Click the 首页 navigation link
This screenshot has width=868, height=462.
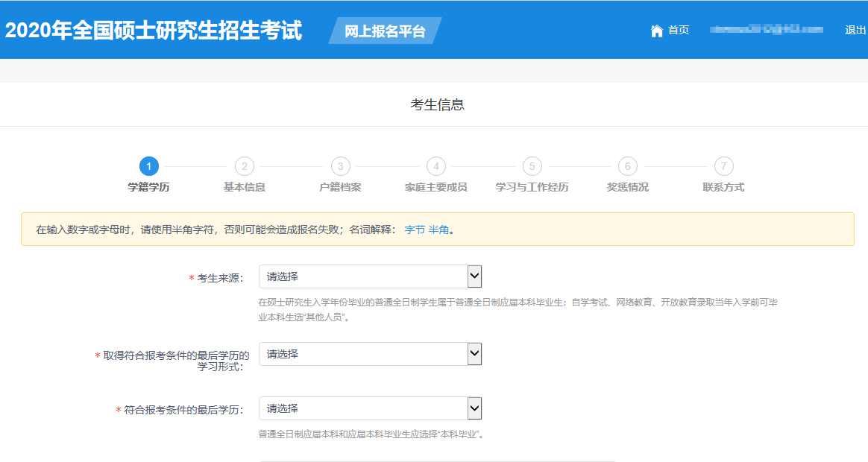[x=679, y=31]
